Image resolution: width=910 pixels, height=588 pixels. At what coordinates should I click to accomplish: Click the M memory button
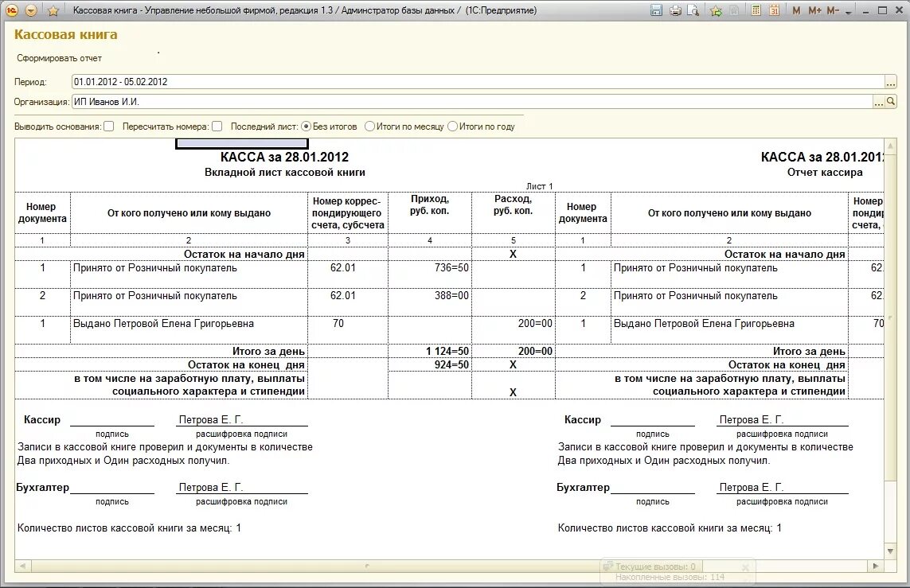coord(796,10)
